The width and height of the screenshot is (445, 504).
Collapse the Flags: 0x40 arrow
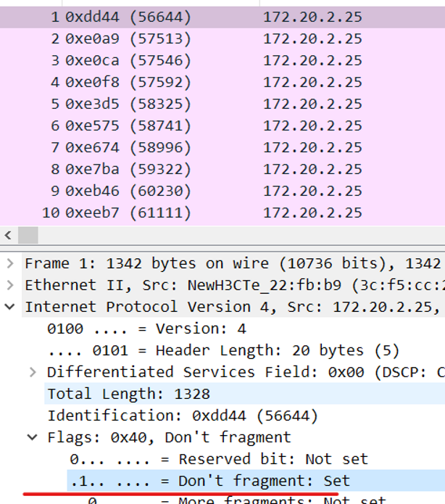33,437
